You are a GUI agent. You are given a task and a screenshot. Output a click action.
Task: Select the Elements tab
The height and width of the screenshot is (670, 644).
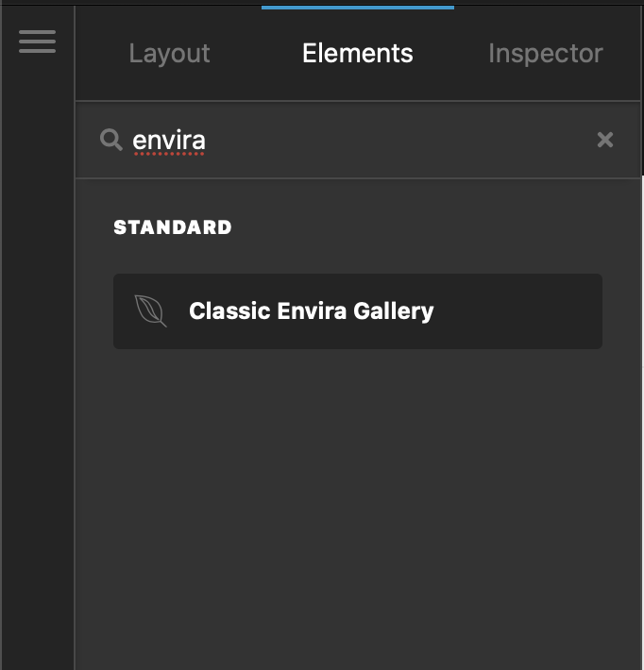point(358,54)
